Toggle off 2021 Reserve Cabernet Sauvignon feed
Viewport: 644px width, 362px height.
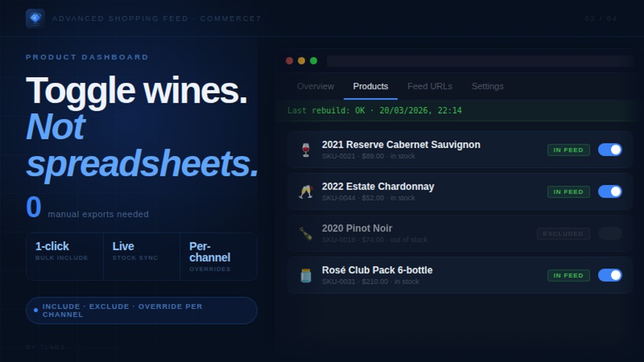(x=609, y=150)
